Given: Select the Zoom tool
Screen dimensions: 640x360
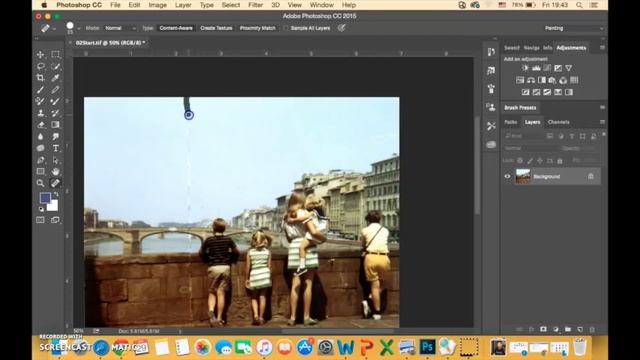Looking at the screenshot, I should [x=40, y=183].
